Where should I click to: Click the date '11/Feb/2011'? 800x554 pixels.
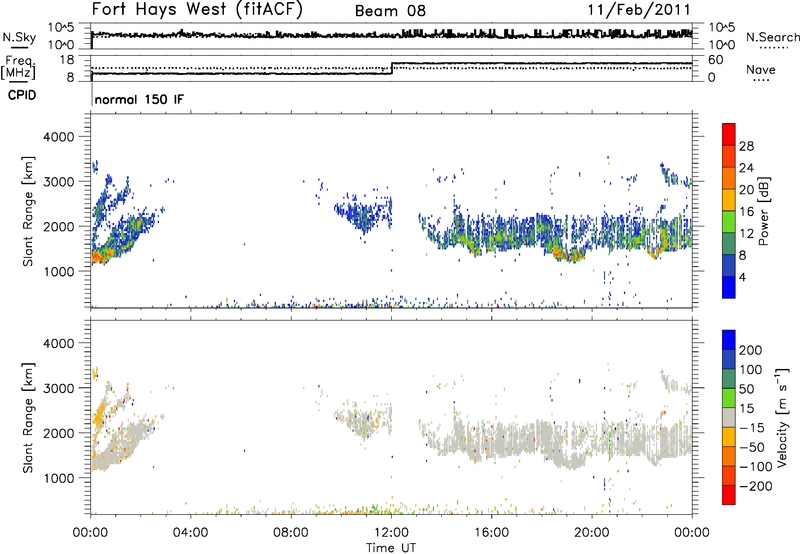[x=639, y=10]
